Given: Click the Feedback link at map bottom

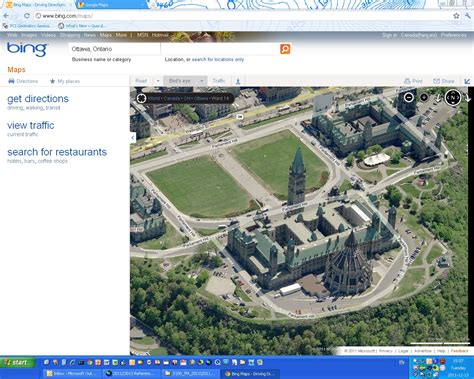Looking at the screenshot, I should 459,351.
